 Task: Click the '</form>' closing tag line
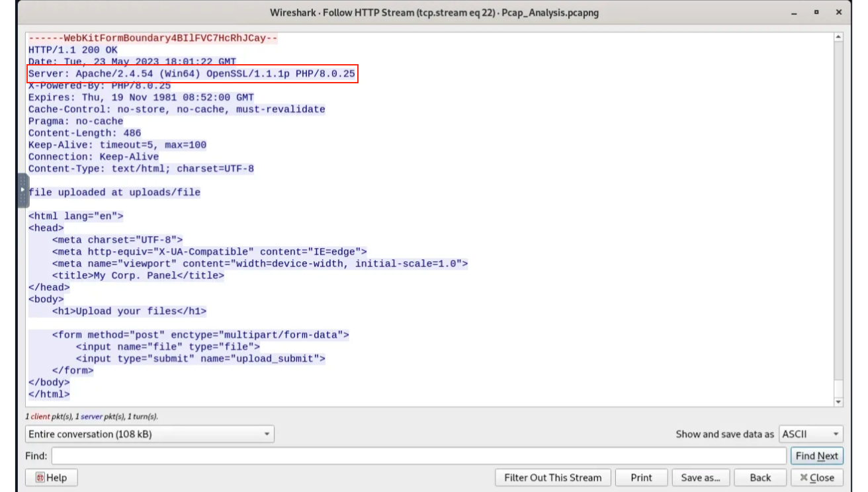[73, 371]
